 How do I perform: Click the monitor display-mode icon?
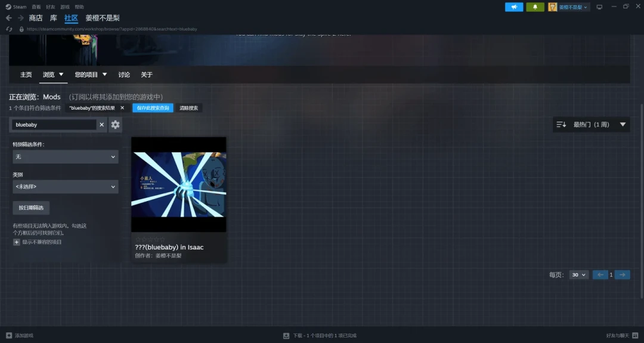(599, 7)
